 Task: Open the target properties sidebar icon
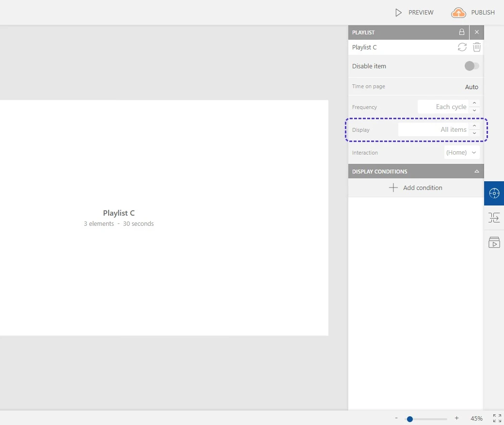(x=494, y=193)
